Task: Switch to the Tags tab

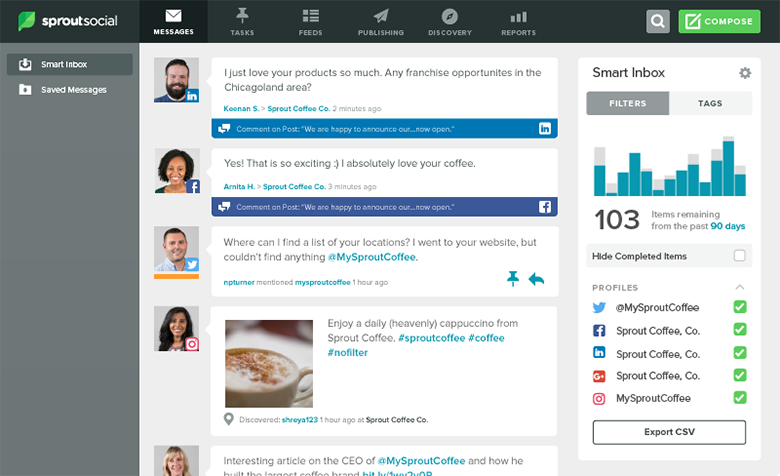Action: click(710, 103)
